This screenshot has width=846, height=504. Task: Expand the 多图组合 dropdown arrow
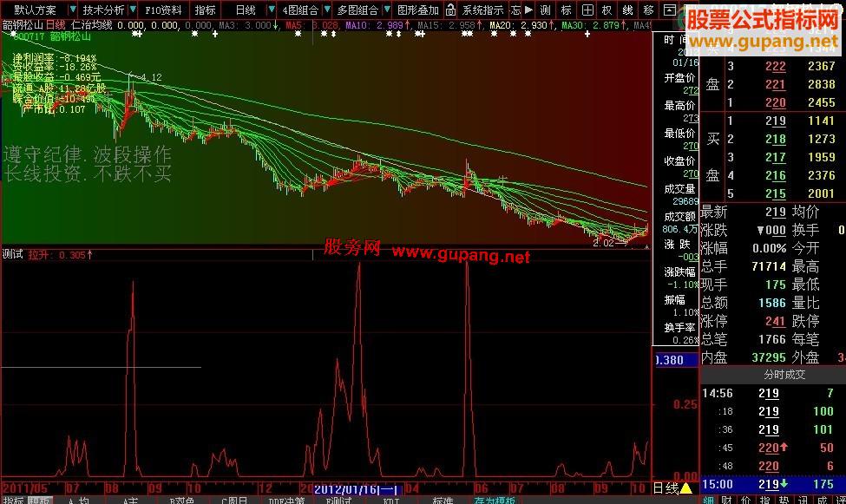click(x=387, y=10)
